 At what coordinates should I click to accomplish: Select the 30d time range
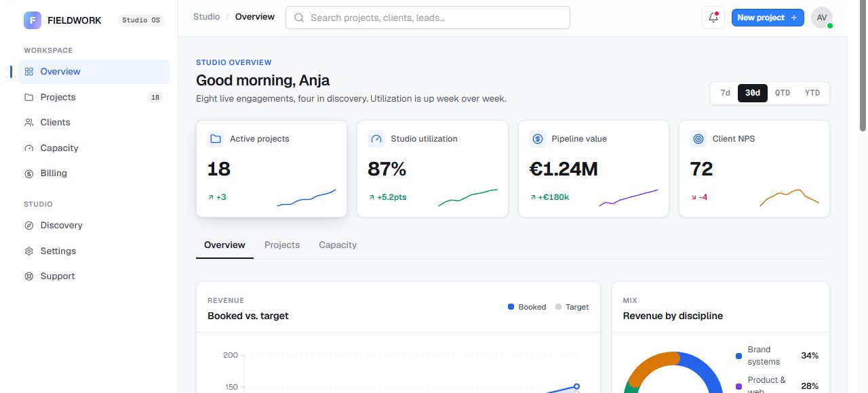coord(753,93)
